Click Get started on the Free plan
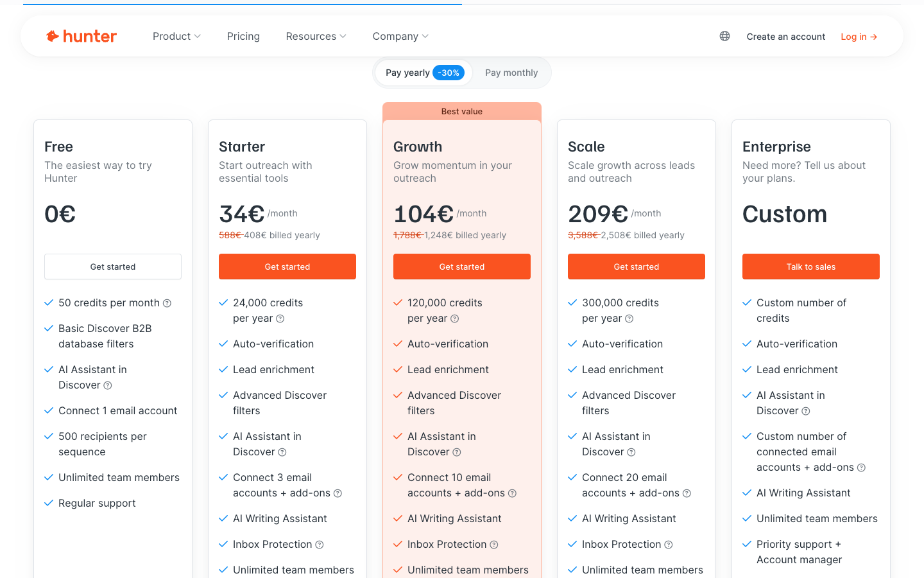924x578 pixels. [x=113, y=267]
